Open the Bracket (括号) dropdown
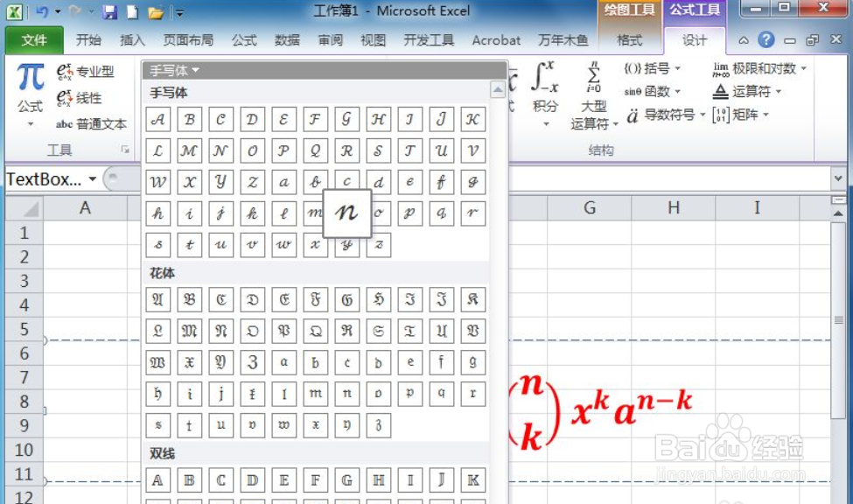This screenshot has height=504, width=853. (653, 68)
